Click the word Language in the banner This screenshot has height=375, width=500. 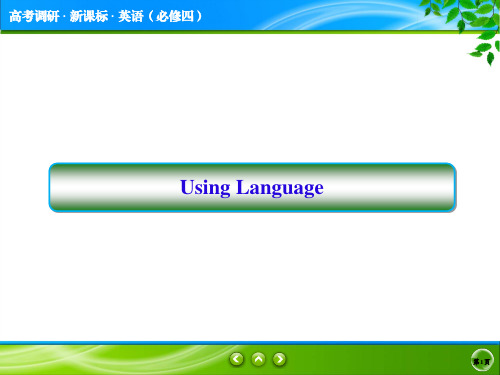point(280,188)
